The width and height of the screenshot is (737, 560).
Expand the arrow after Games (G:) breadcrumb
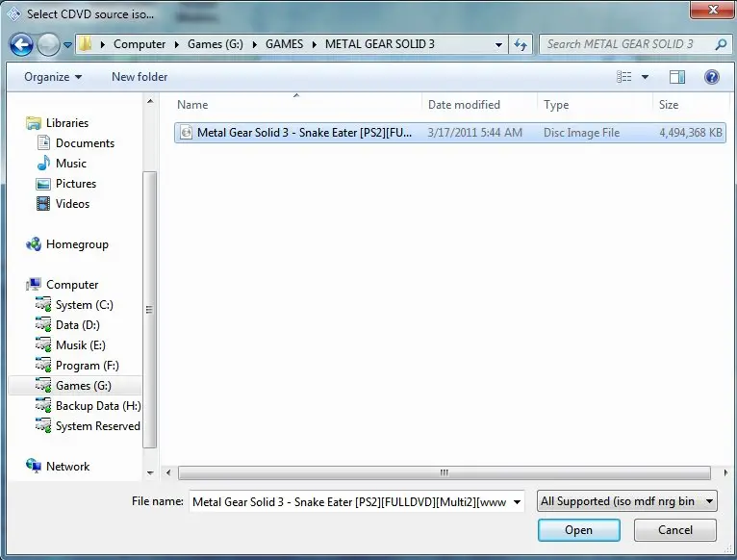coord(255,44)
